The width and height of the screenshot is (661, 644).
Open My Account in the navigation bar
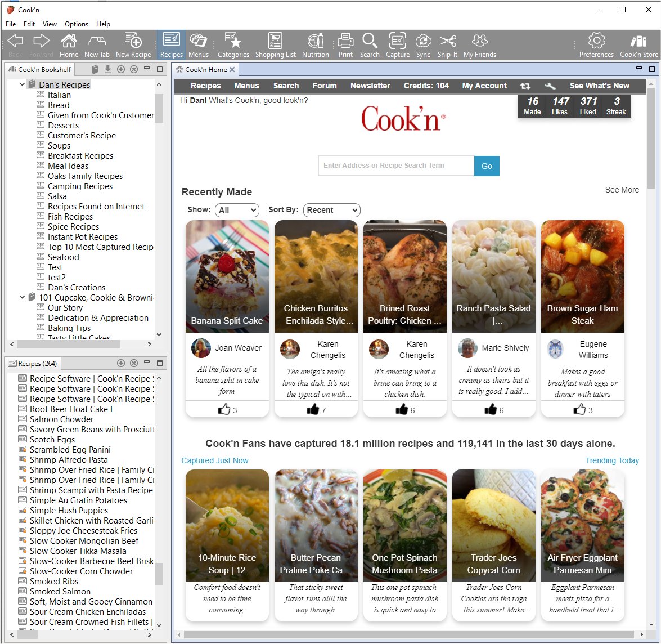point(484,86)
